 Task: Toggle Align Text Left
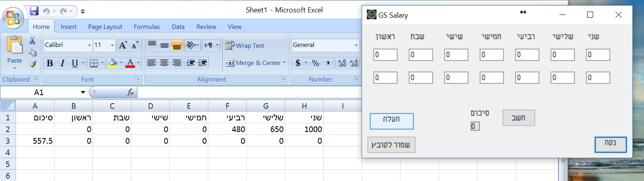(151, 63)
